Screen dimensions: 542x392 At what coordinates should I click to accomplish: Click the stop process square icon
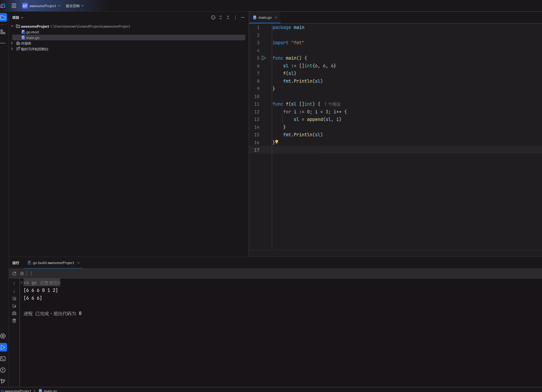pos(22,274)
